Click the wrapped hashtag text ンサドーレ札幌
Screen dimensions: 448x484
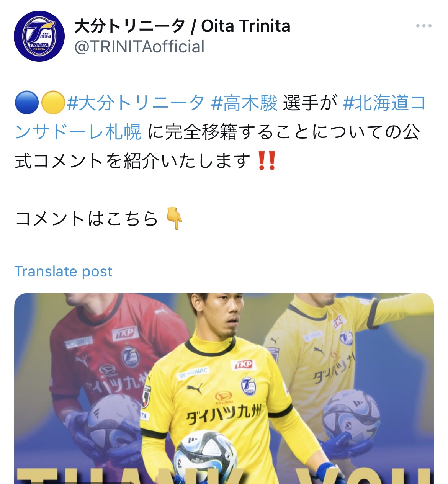click(78, 132)
